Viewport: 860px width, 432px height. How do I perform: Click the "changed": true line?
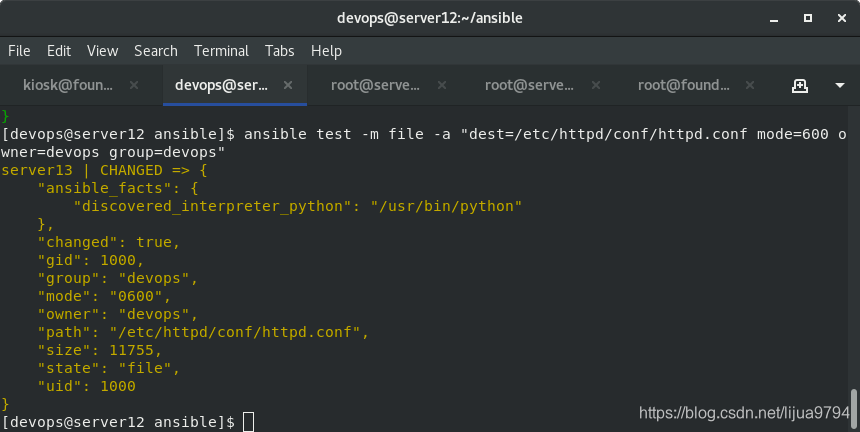coord(109,242)
